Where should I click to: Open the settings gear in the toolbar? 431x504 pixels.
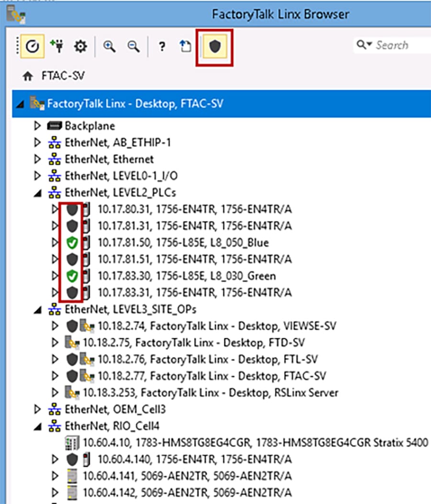click(80, 46)
